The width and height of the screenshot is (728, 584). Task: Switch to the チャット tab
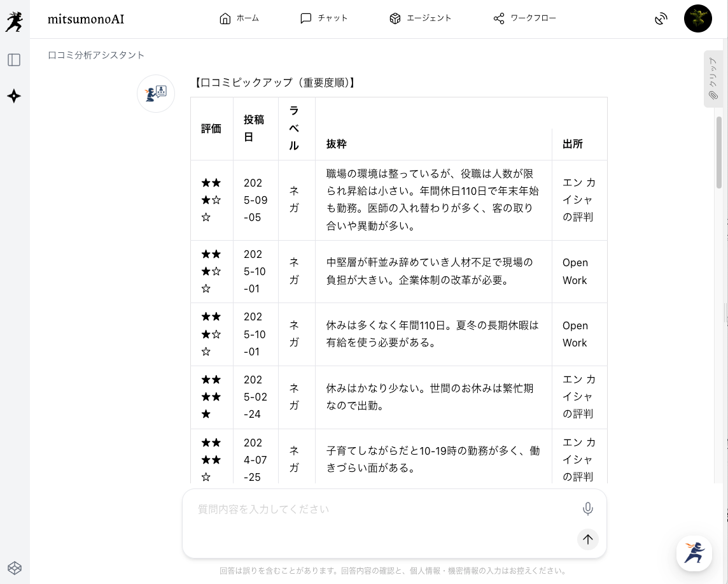(324, 18)
